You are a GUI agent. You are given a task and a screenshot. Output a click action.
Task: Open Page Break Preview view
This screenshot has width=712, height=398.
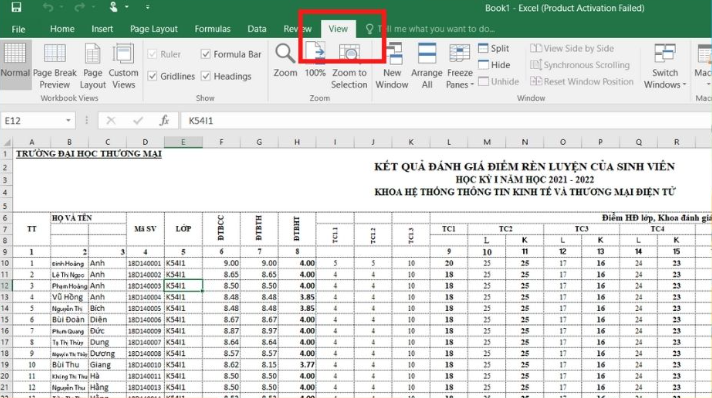tap(54, 66)
